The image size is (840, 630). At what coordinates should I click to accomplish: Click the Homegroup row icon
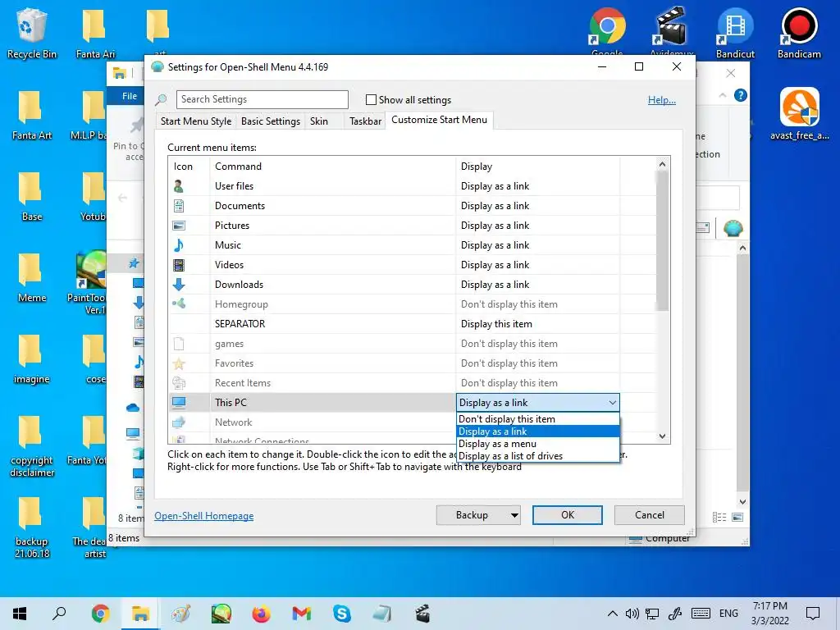pyautogui.click(x=178, y=304)
